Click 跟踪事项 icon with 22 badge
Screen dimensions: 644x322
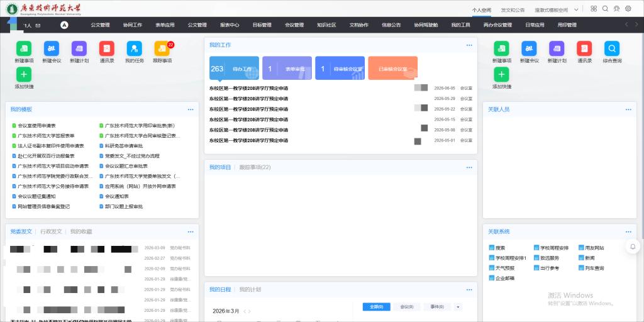click(162, 48)
